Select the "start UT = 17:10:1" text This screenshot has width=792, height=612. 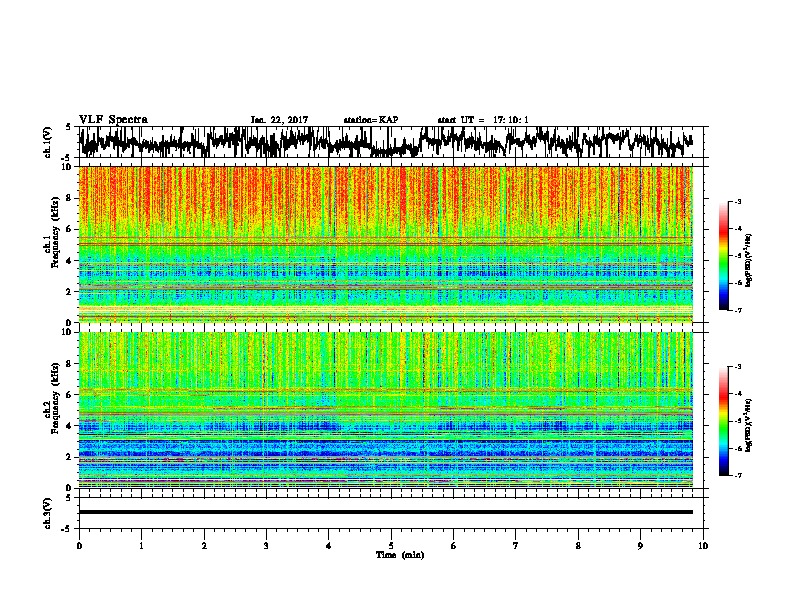483,120
